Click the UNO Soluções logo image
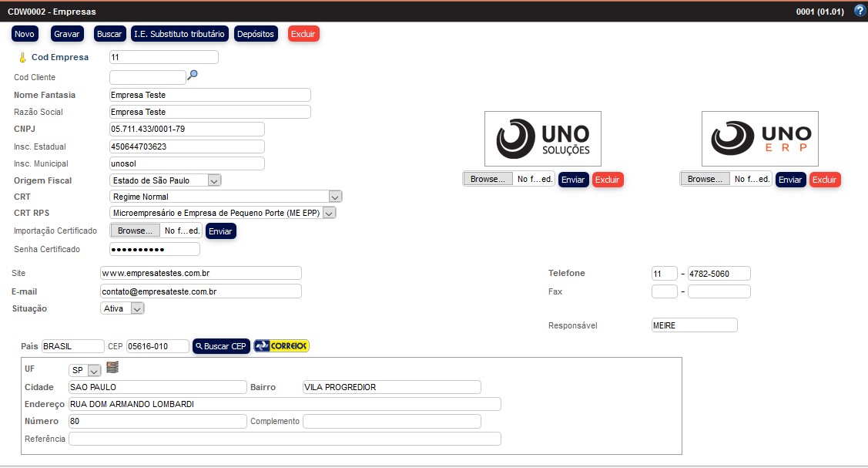Screen dimensions: 868x468 (542, 139)
